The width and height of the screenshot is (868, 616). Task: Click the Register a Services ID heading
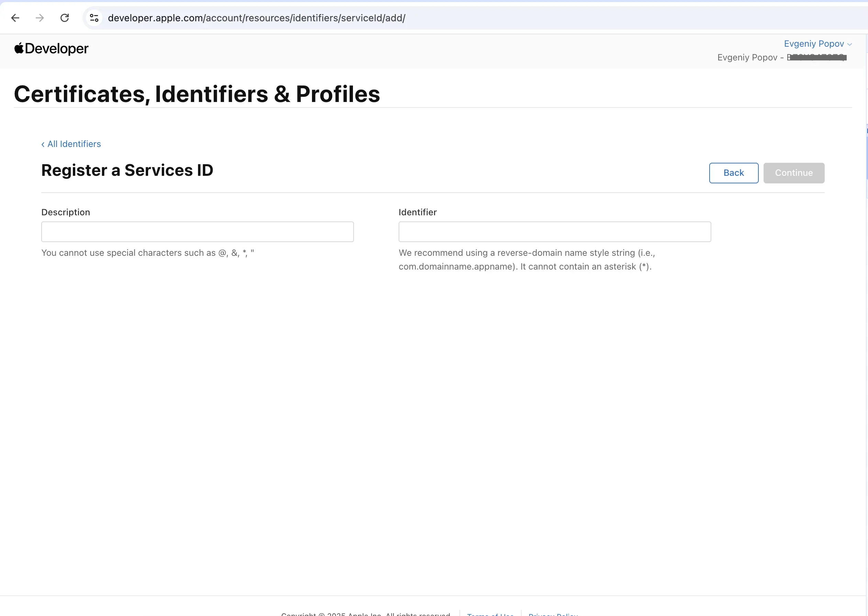(127, 170)
